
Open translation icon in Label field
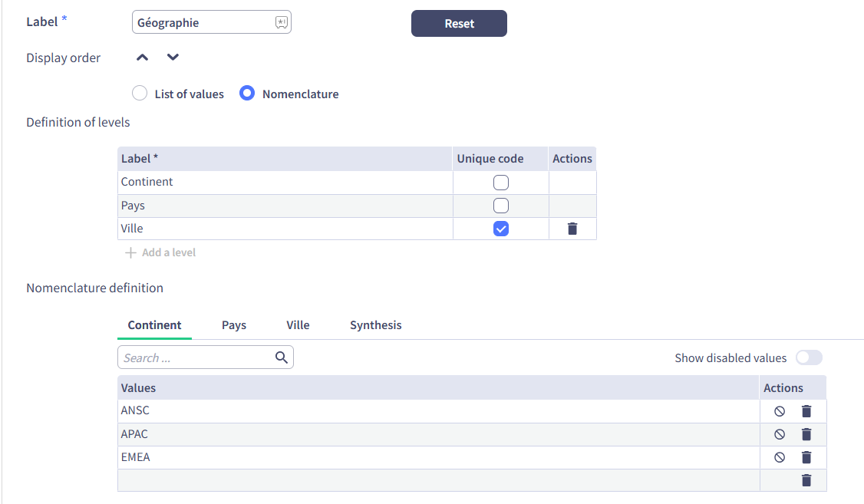point(281,23)
